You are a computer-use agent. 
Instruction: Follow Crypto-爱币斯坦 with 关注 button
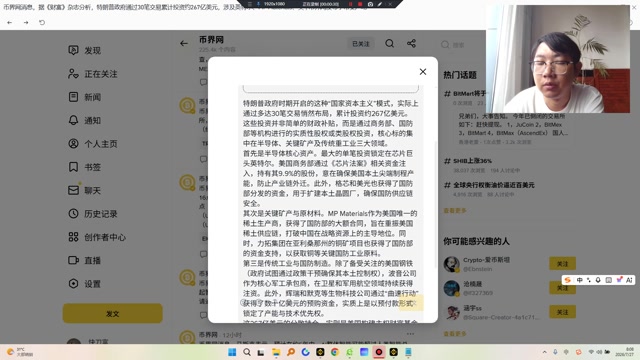click(562, 264)
